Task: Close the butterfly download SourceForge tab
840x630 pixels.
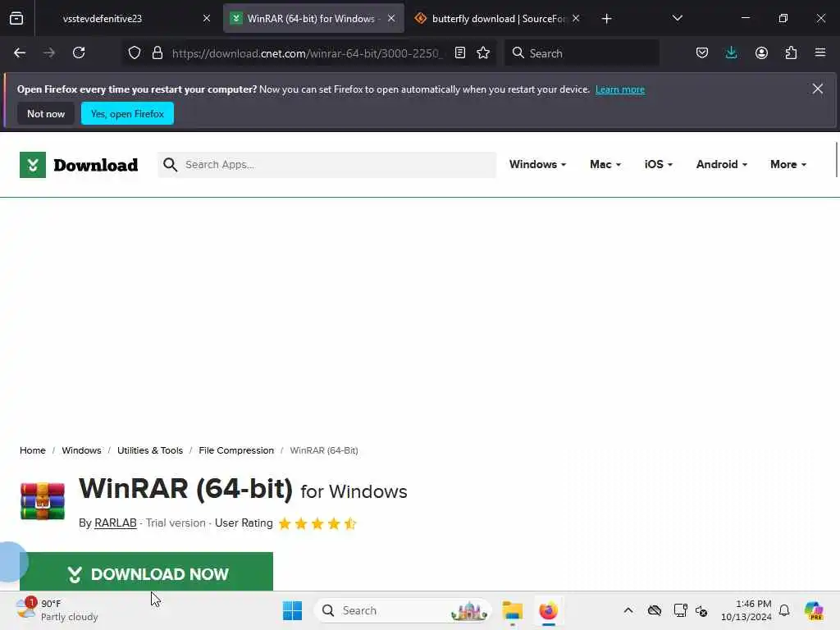Action: [576, 19]
